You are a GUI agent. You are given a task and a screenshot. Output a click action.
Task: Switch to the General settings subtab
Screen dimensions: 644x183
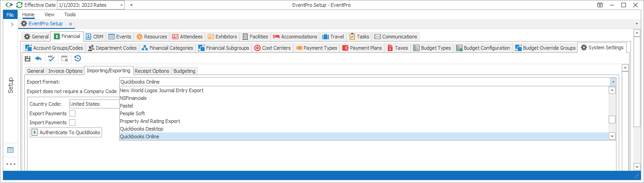(36, 71)
